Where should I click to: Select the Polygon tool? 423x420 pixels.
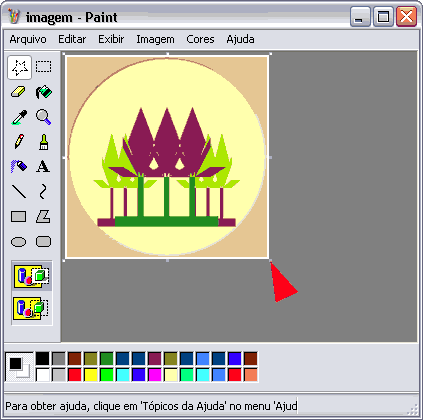(x=44, y=216)
